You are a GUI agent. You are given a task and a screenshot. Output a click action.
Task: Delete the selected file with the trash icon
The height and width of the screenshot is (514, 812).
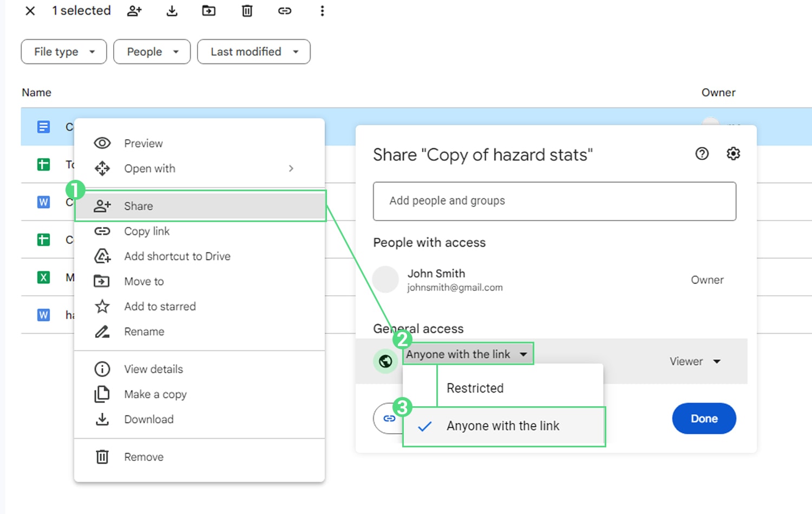click(247, 11)
